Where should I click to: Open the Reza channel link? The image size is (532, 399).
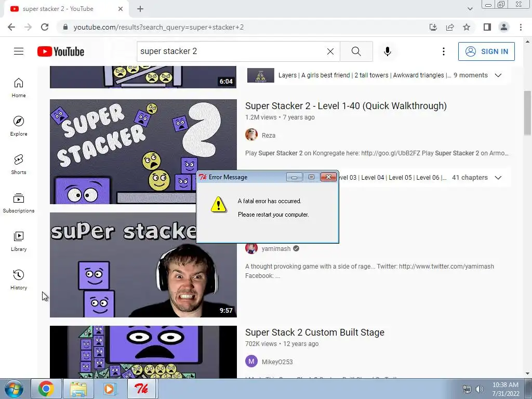click(x=269, y=136)
